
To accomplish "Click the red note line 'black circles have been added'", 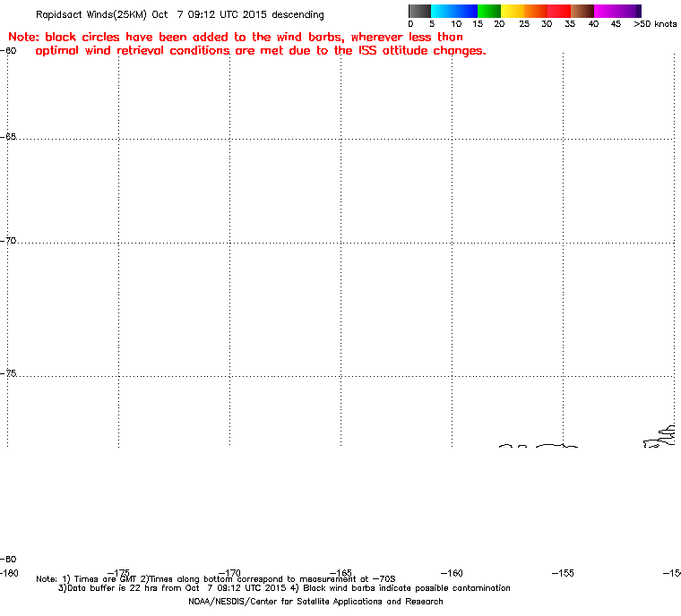I will click(236, 37).
